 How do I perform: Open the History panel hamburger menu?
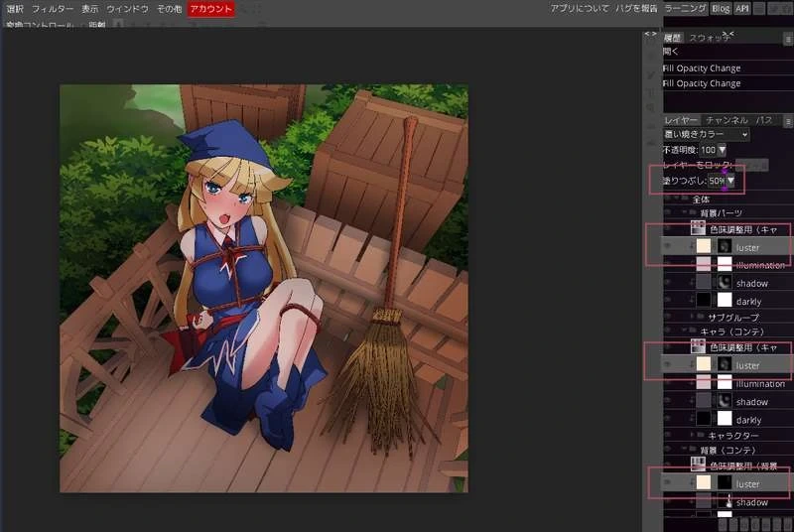pyautogui.click(x=789, y=38)
